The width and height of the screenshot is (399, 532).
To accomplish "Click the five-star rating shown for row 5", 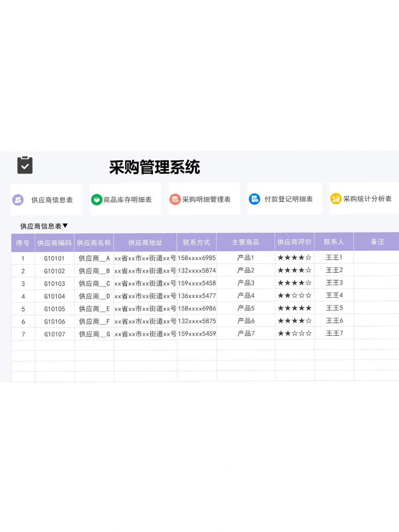I will coord(294,308).
